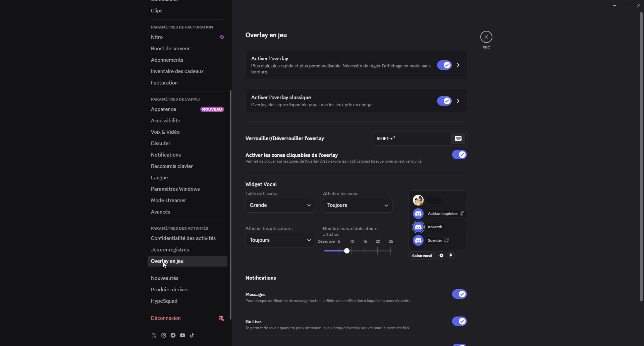Click the gear icon beside Salon vocal
This screenshot has height=346, width=644.
[441, 255]
